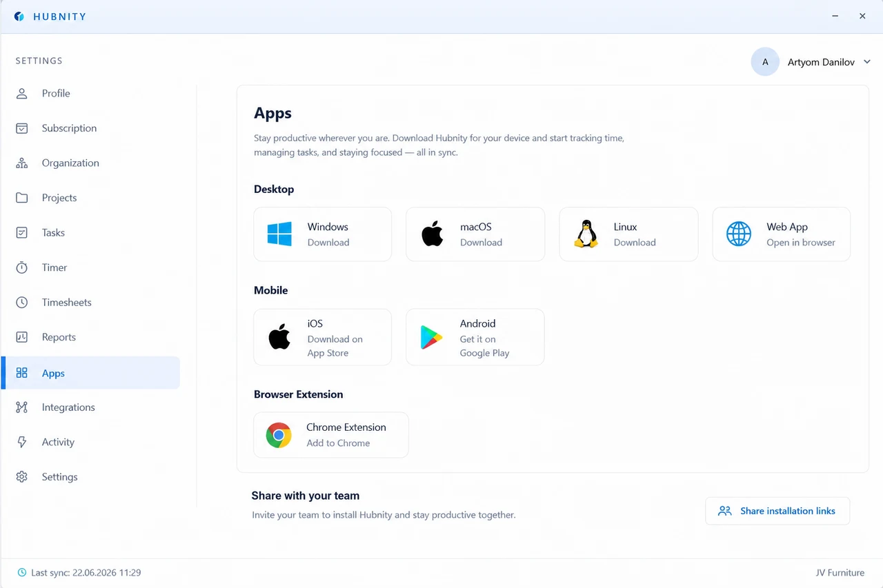Click Share installation links button

[x=777, y=511]
